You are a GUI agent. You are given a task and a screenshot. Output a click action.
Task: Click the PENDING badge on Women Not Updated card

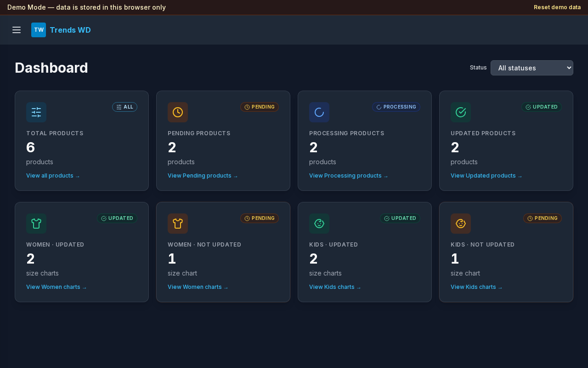(x=260, y=218)
